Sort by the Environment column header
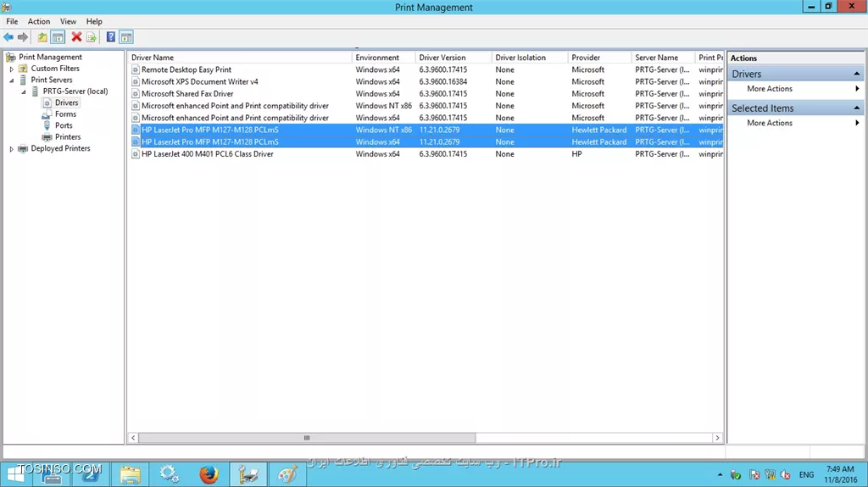The image size is (868, 487). 384,58
